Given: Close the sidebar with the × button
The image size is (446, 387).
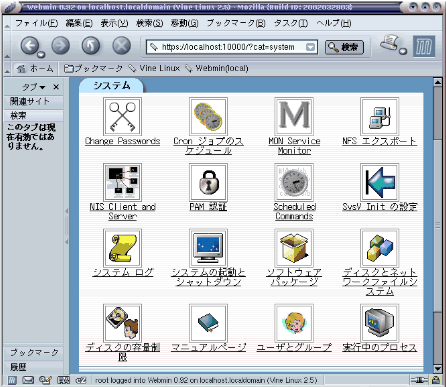Looking at the screenshot, I should click(56, 87).
